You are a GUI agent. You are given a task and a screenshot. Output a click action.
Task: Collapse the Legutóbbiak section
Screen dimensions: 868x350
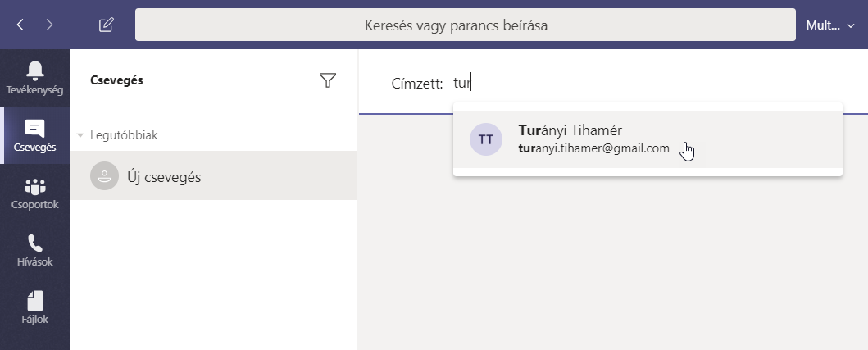[80, 135]
